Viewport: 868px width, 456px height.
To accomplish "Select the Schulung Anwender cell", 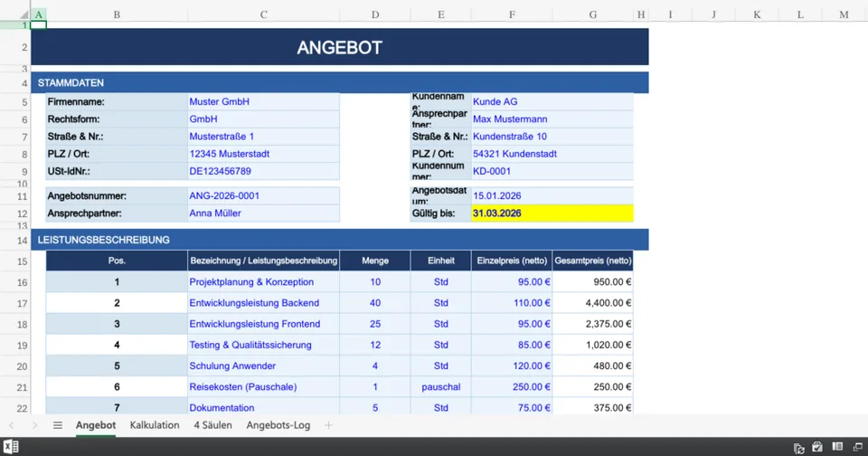I will point(263,366).
